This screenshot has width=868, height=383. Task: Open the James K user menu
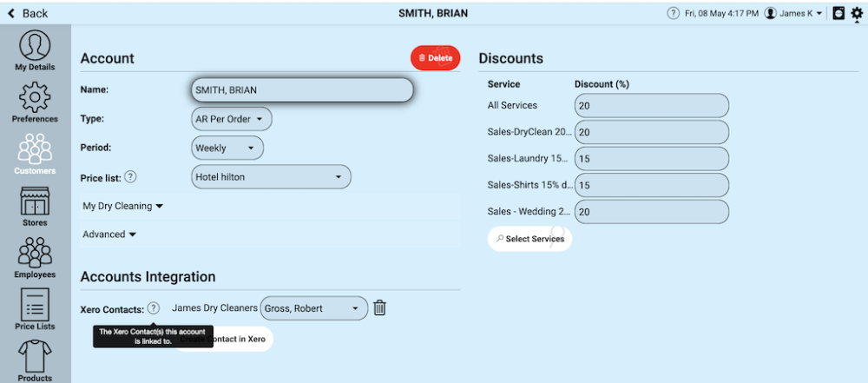pos(793,13)
